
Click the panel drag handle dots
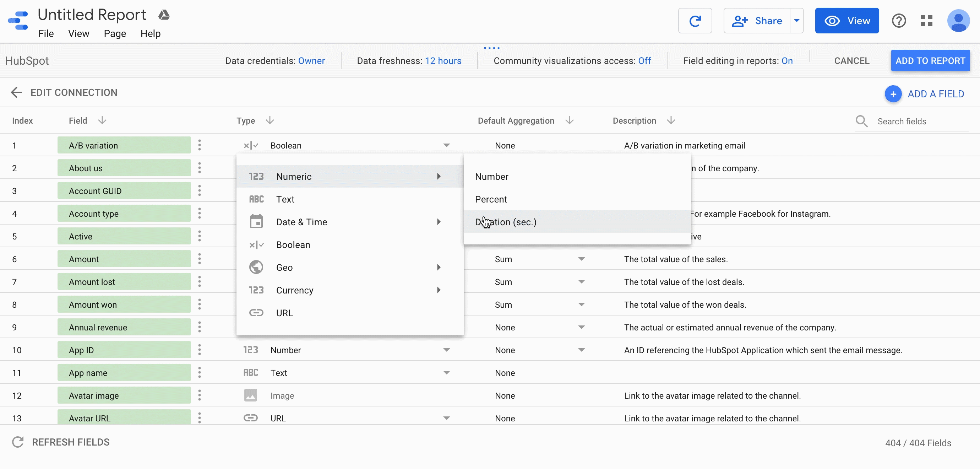(x=491, y=48)
